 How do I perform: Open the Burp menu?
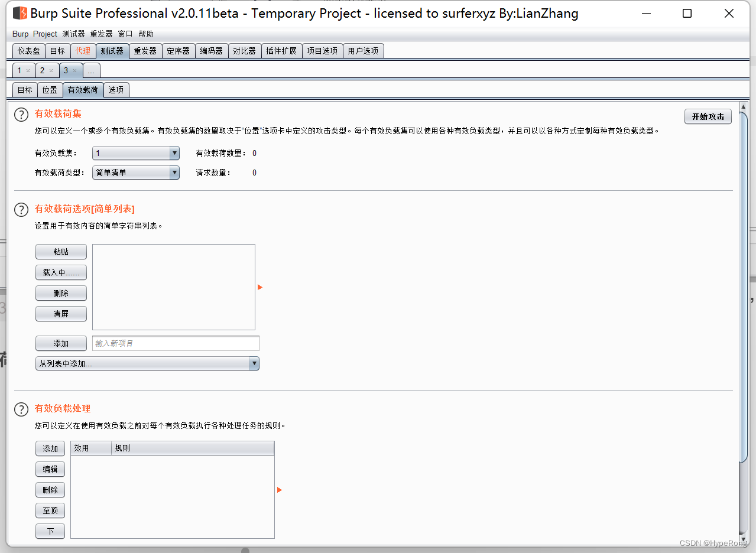tap(20, 34)
